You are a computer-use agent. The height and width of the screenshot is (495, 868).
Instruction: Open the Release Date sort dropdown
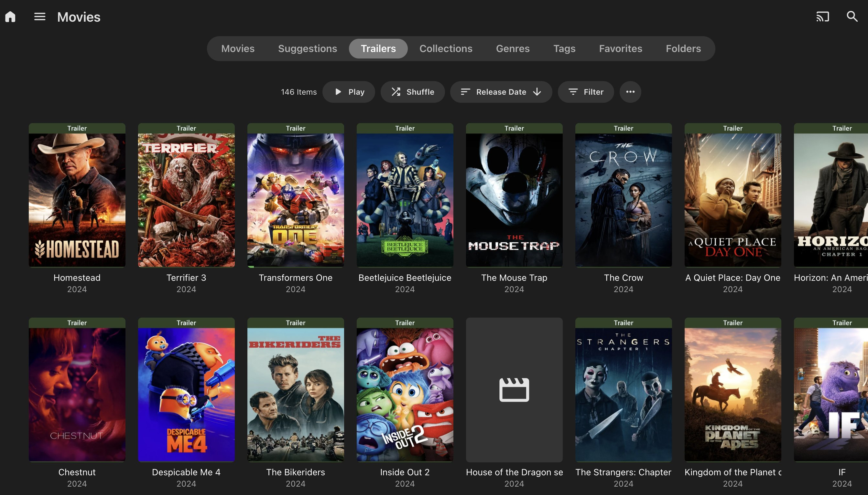501,92
